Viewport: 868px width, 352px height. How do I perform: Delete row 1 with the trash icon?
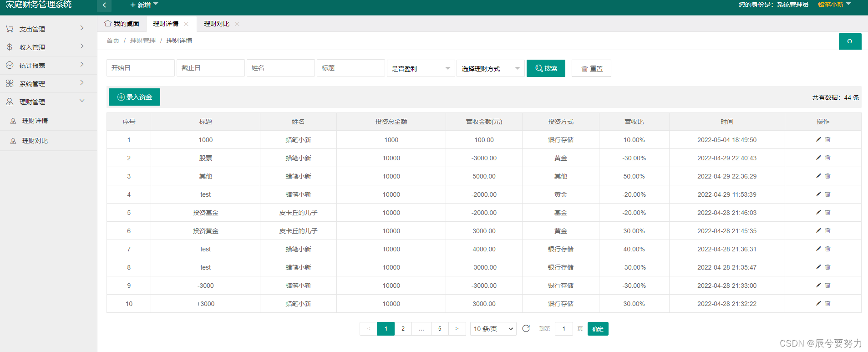pos(827,139)
